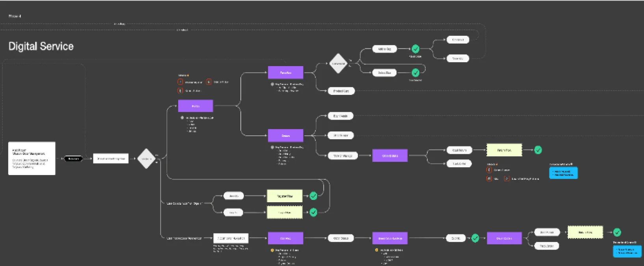Click the green checkmark after the Sign Up flow
644x266 pixels.
(x=313, y=196)
